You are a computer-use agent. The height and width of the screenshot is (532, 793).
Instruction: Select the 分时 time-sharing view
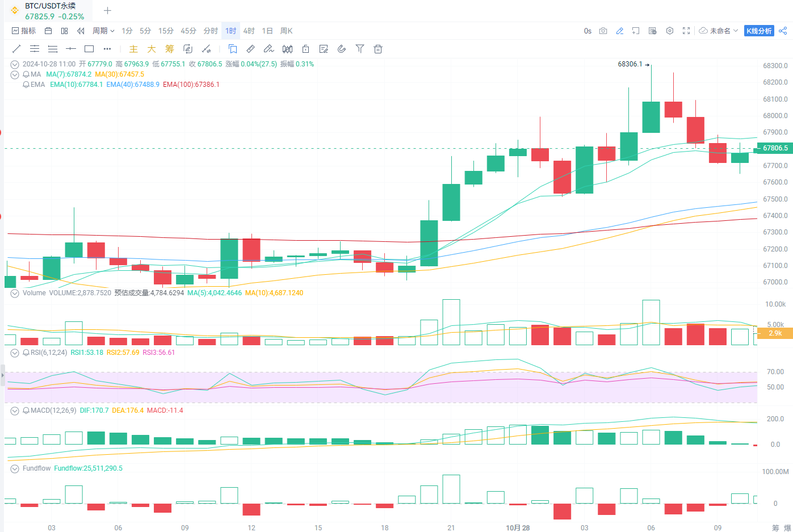click(x=211, y=31)
